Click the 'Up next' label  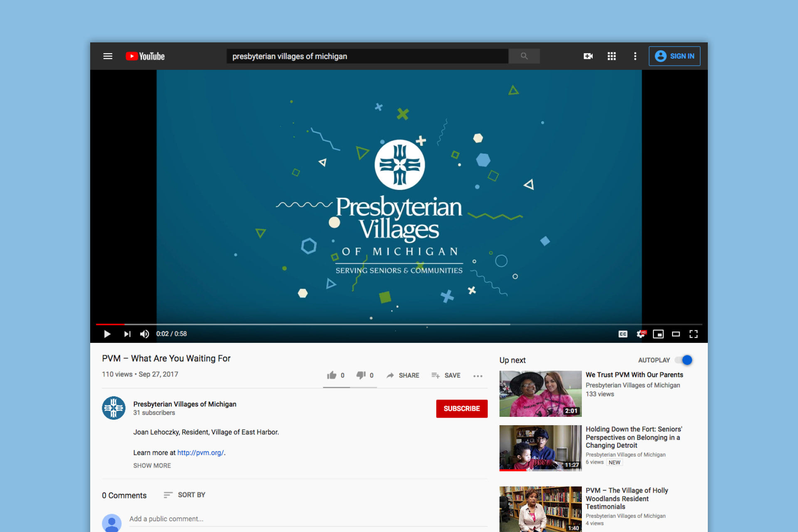coord(512,360)
